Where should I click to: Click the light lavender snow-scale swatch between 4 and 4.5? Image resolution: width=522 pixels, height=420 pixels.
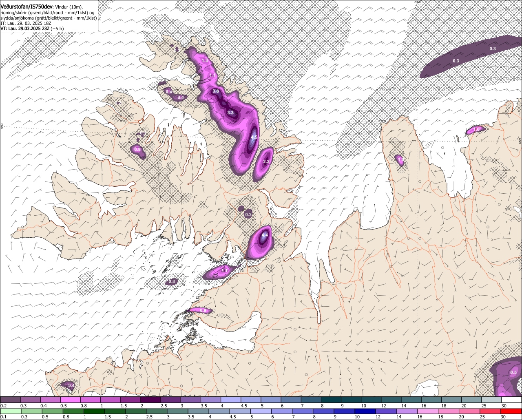pos(230,400)
